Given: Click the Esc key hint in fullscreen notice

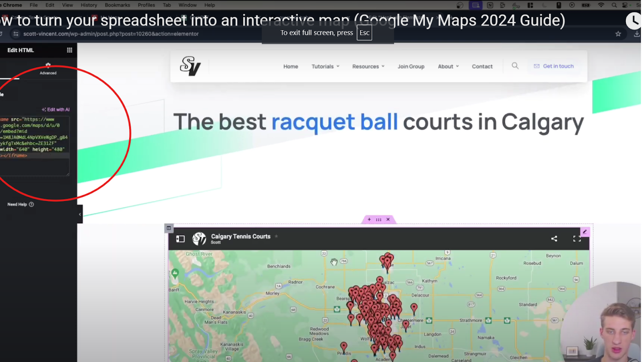Looking at the screenshot, I should [x=364, y=33].
